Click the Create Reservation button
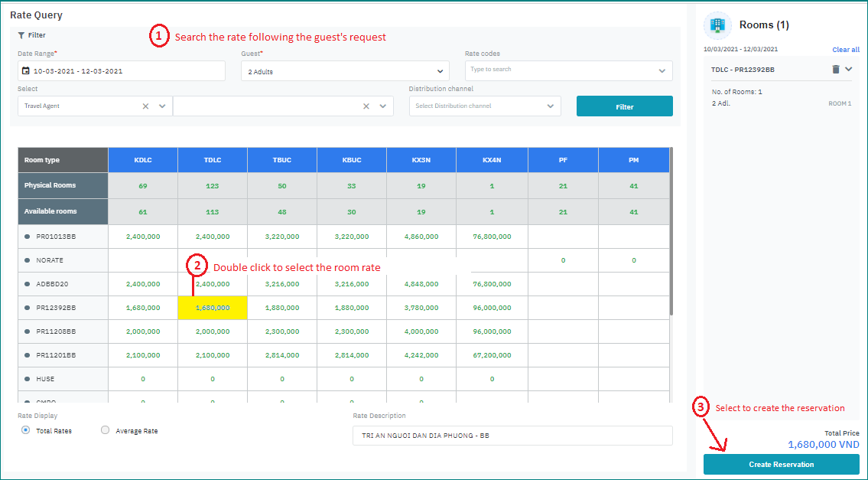Image resolution: width=868 pixels, height=480 pixels. coord(781,464)
